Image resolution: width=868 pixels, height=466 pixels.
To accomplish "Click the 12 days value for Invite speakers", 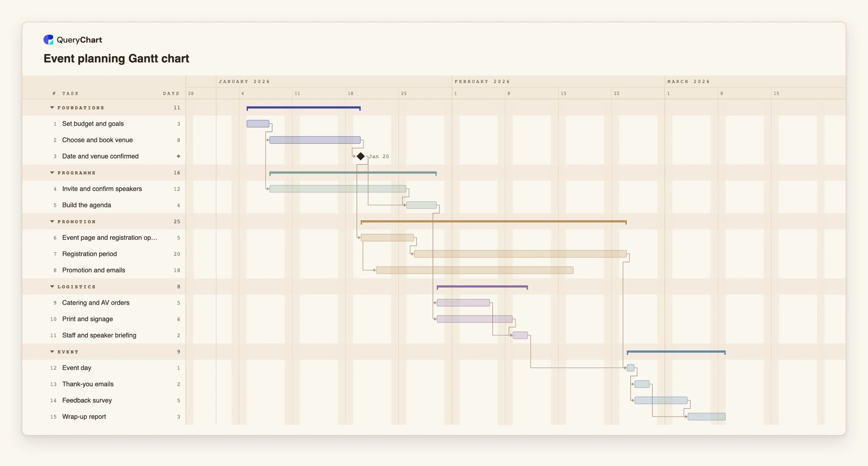I will (x=177, y=189).
